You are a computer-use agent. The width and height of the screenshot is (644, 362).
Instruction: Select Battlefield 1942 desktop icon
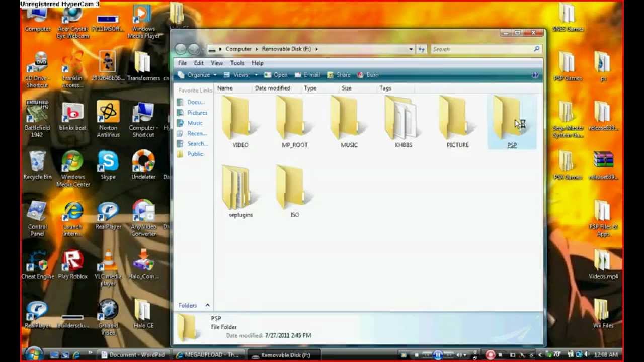pyautogui.click(x=37, y=119)
